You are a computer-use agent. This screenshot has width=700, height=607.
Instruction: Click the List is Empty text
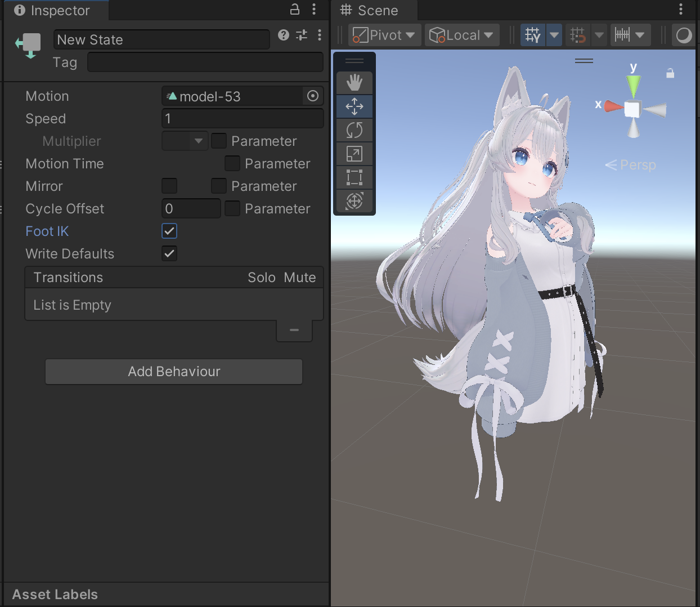tap(72, 305)
